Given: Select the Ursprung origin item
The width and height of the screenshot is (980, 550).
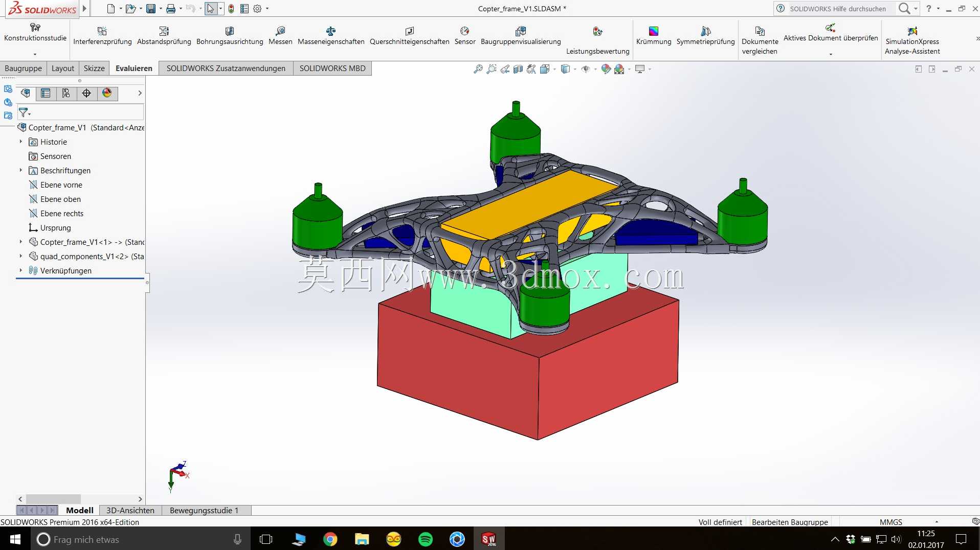Looking at the screenshot, I should coord(50,227).
